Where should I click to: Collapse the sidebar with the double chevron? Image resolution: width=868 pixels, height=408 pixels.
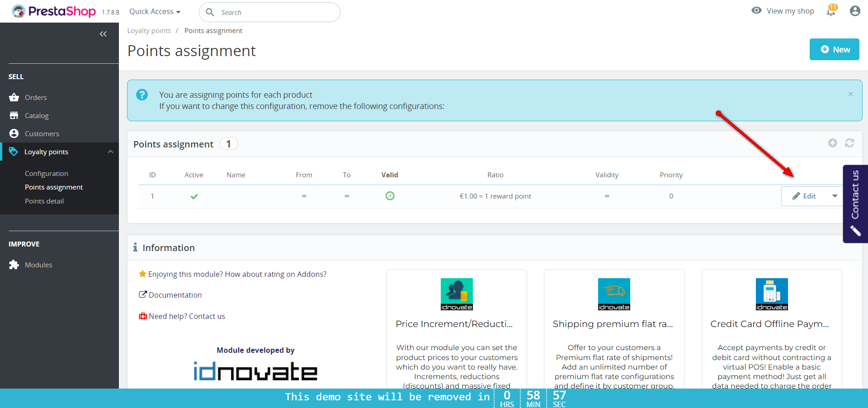103,34
